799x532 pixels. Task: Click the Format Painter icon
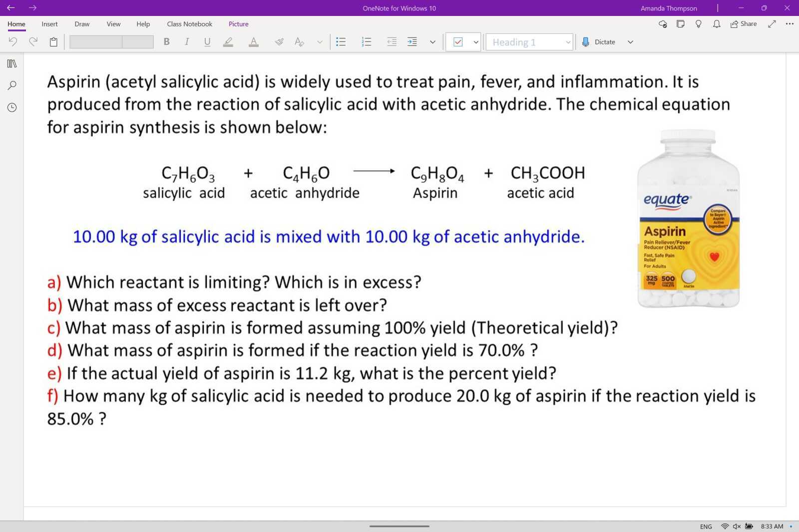[279, 42]
